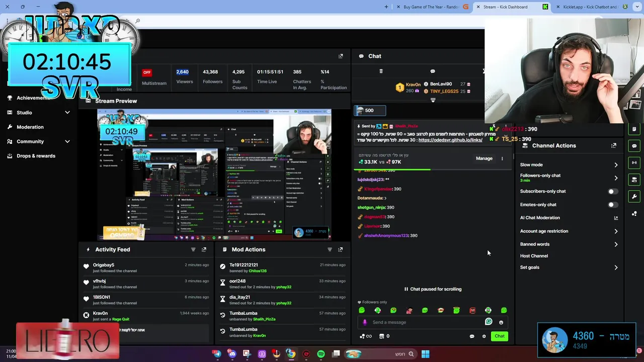Click the channel actions camera icon in right sidebar
The image size is (644, 362).
point(634,179)
